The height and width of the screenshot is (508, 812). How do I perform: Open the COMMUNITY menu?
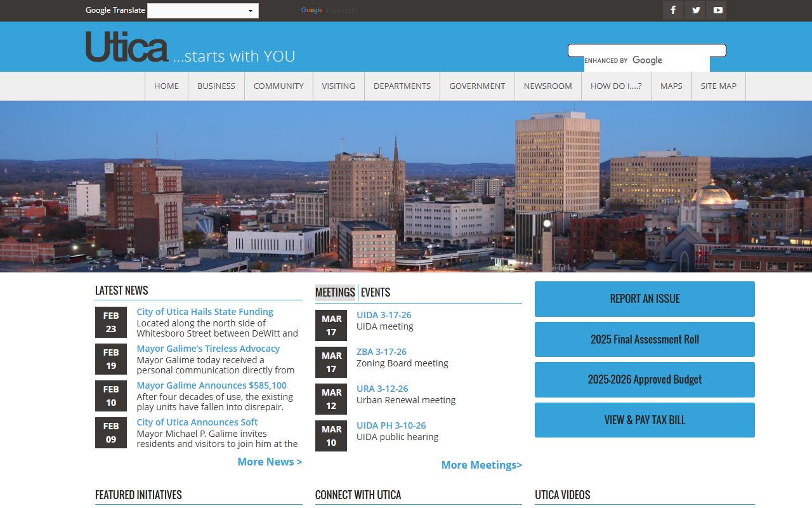tap(278, 86)
